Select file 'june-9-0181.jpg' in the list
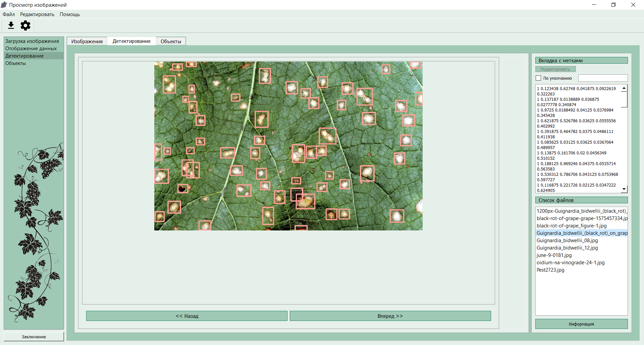This screenshot has height=345, width=644. [554, 255]
